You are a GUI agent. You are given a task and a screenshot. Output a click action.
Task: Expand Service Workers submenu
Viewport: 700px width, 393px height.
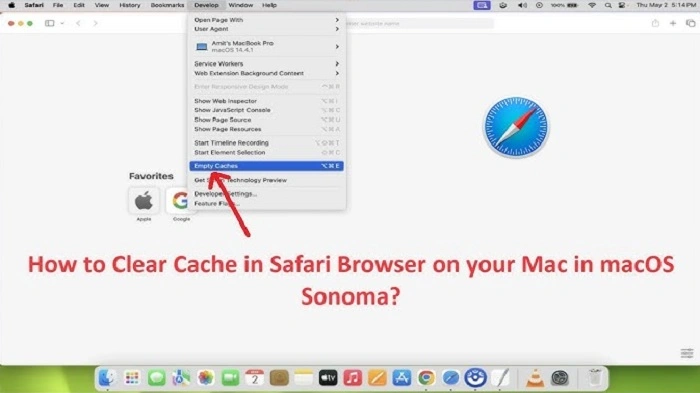[x=267, y=64]
